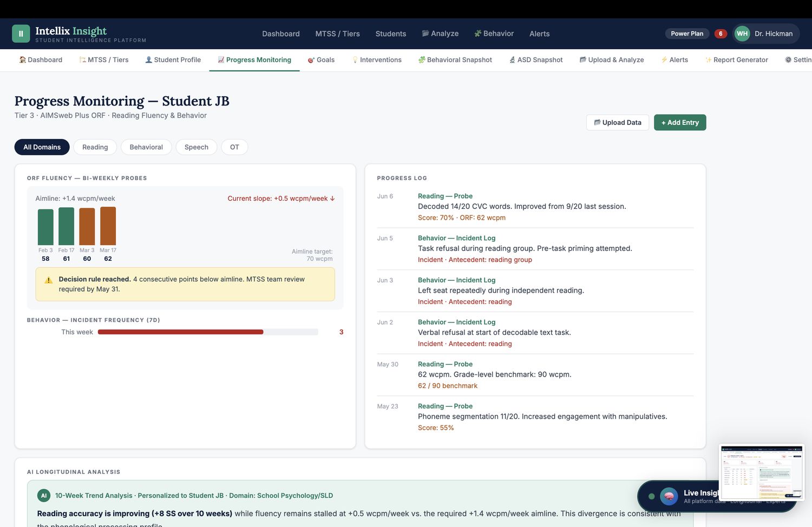Open Behavior in the top navigation

[x=494, y=34]
